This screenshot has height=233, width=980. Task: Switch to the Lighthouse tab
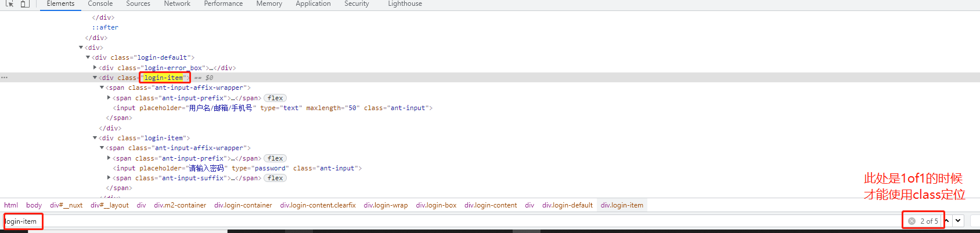tap(405, 4)
